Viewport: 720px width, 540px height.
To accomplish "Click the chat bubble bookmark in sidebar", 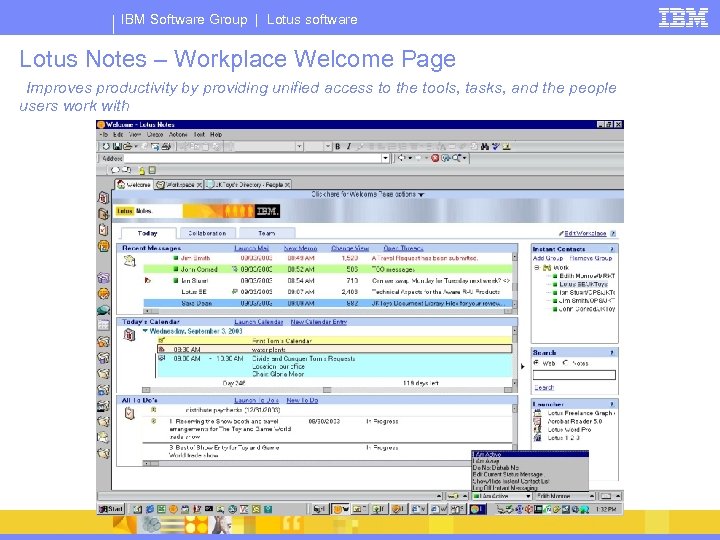I will pos(103,310).
